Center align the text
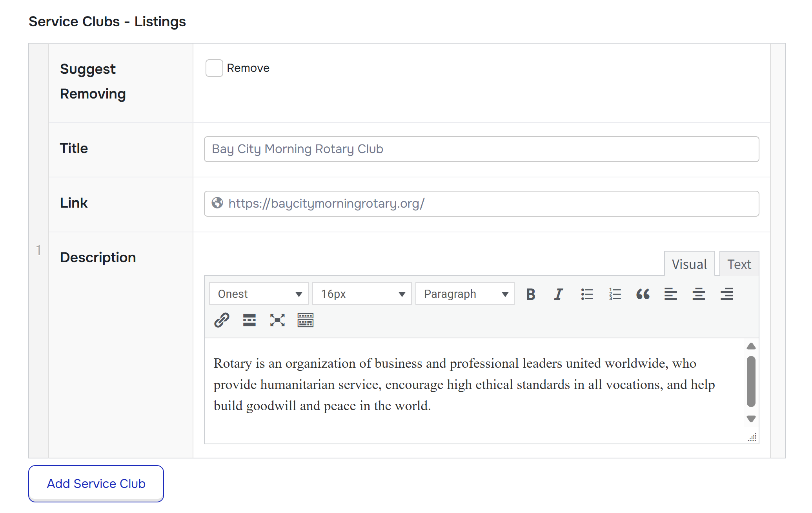 pos(699,294)
